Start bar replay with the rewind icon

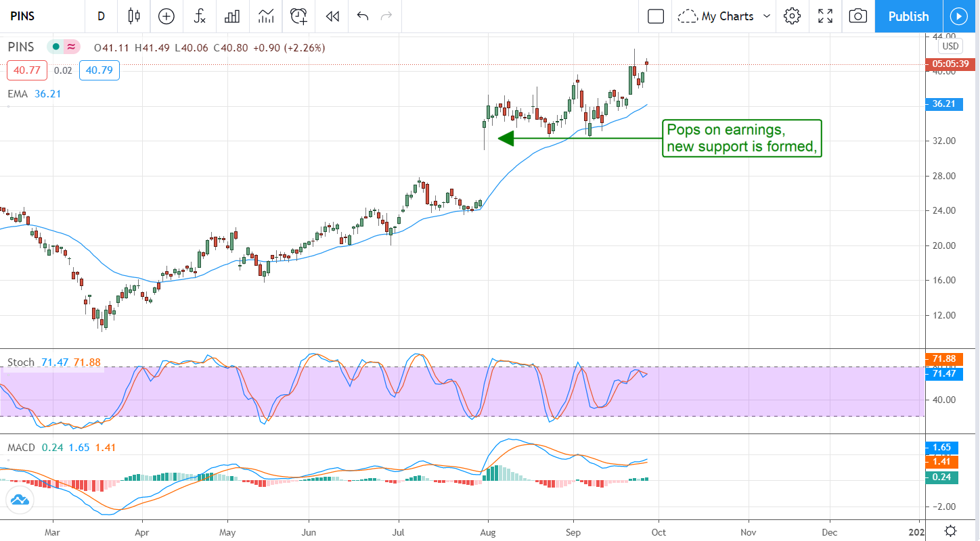coord(332,16)
